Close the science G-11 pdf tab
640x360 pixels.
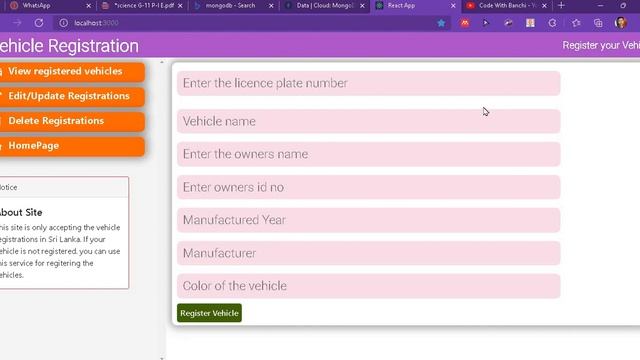click(180, 6)
